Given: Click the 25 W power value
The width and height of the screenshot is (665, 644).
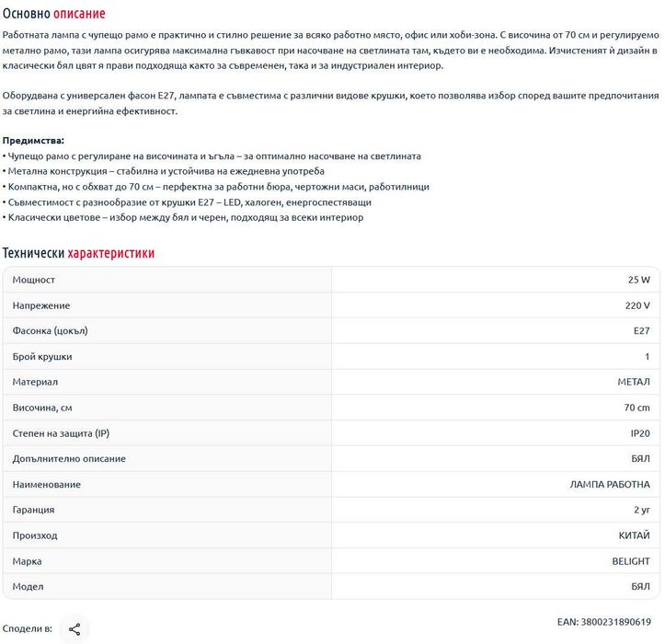Looking at the screenshot, I should 638,280.
